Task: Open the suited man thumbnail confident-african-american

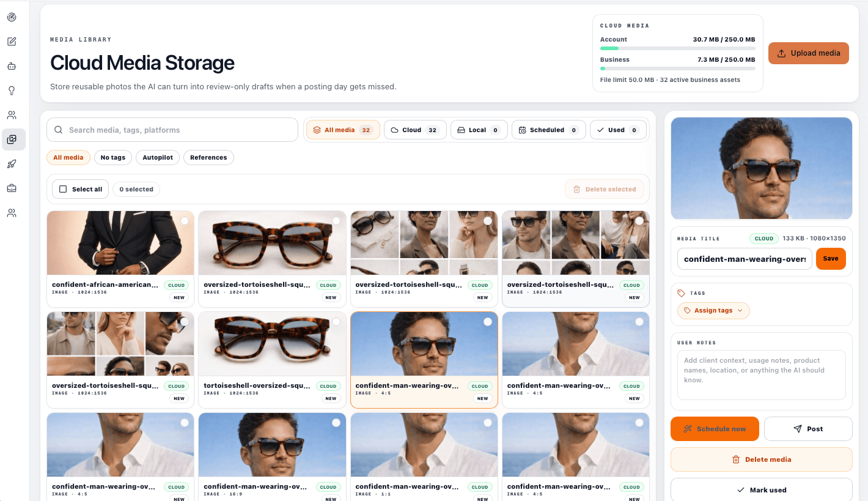Action: 120,243
